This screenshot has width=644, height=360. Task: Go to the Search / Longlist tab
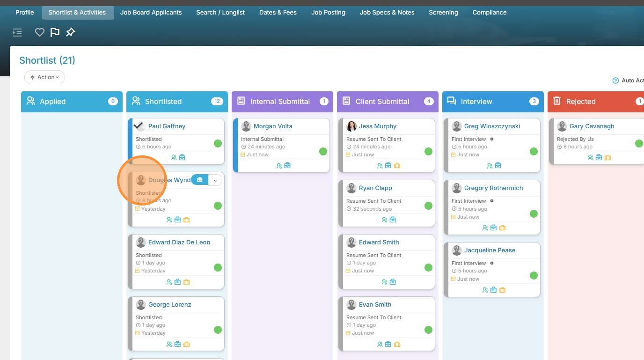point(220,13)
